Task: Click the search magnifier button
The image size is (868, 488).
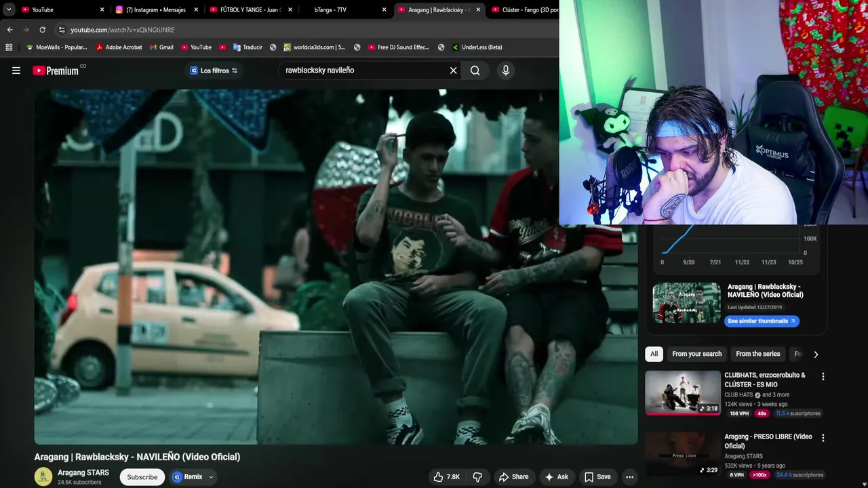Action: [475, 70]
